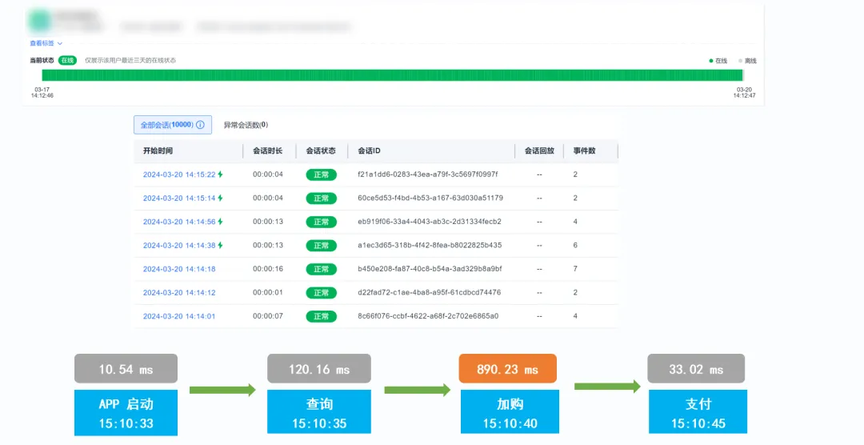Image resolution: width=864 pixels, height=445 pixels.
Task: Open session started 2024-03-20 14:14:18
Action: (x=179, y=269)
